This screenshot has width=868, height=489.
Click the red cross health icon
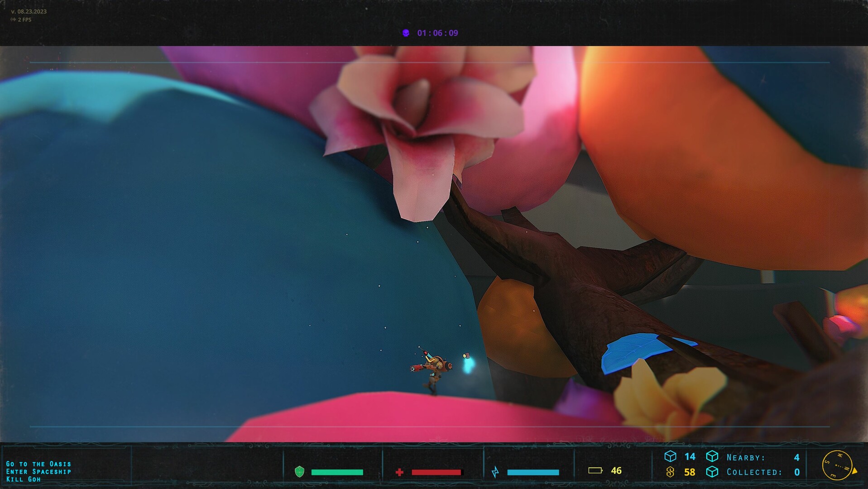tap(399, 472)
